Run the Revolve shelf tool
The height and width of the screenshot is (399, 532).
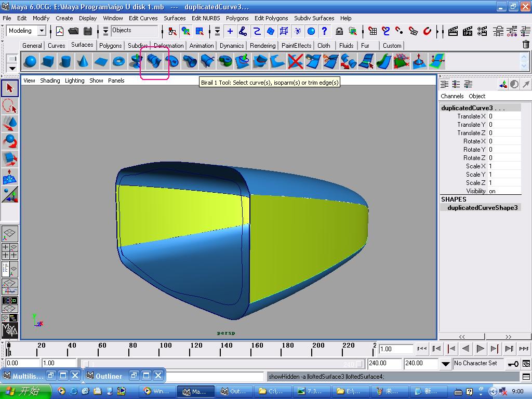[136, 61]
